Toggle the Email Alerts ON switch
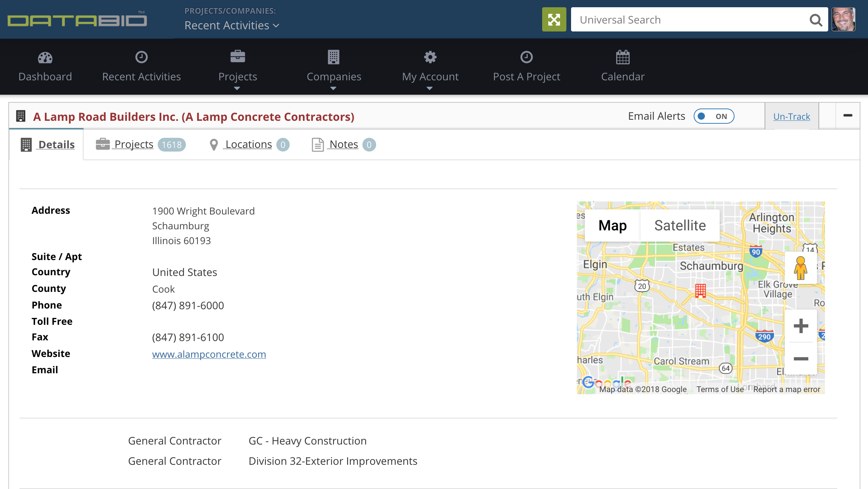Image resolution: width=868 pixels, height=489 pixels. [x=714, y=116]
